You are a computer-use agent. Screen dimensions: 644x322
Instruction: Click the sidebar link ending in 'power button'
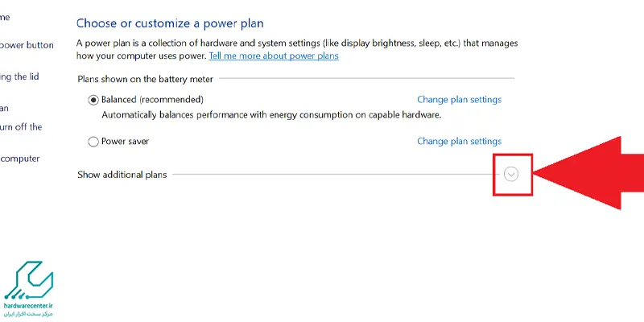27,45
